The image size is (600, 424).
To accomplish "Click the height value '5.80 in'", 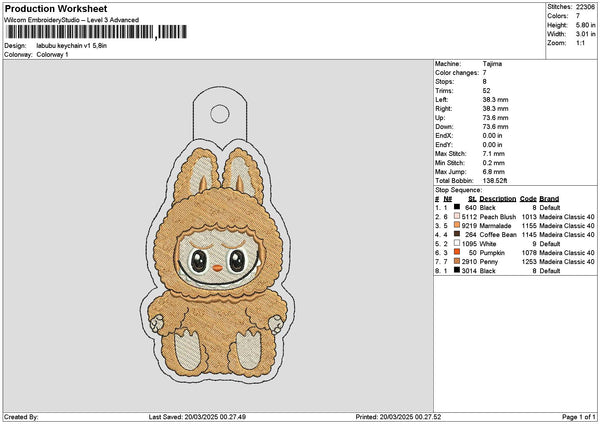I will 585,25.
